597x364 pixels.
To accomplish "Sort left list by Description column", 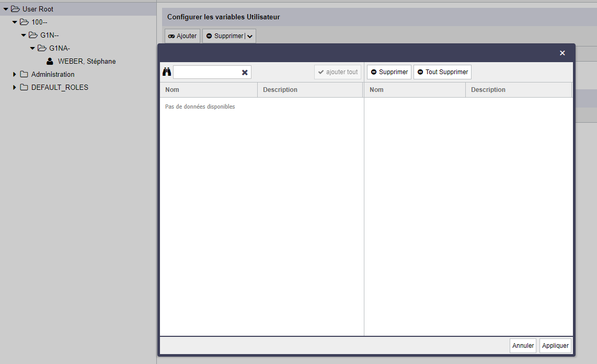I will tap(310, 90).
